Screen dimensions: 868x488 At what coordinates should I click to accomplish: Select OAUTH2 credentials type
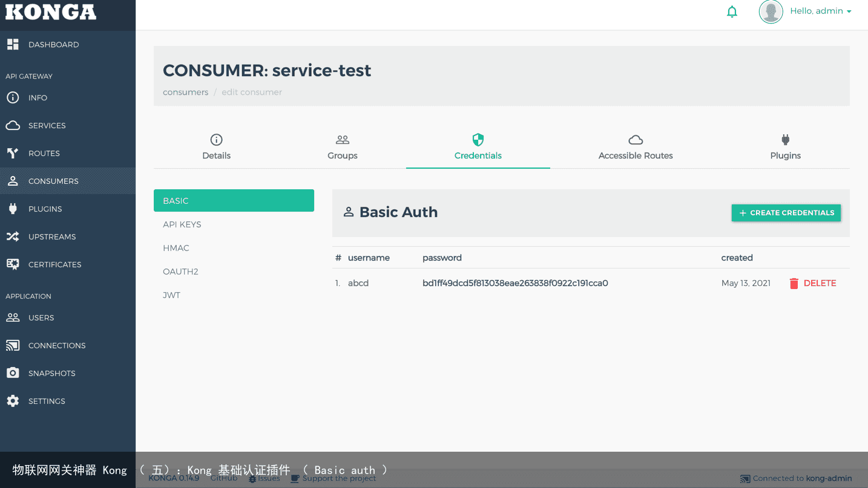(234, 272)
